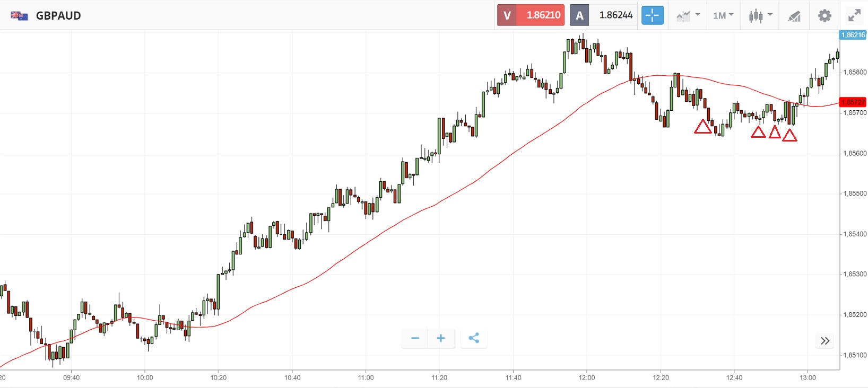Toggle the crosshair cursor button

[x=652, y=15]
